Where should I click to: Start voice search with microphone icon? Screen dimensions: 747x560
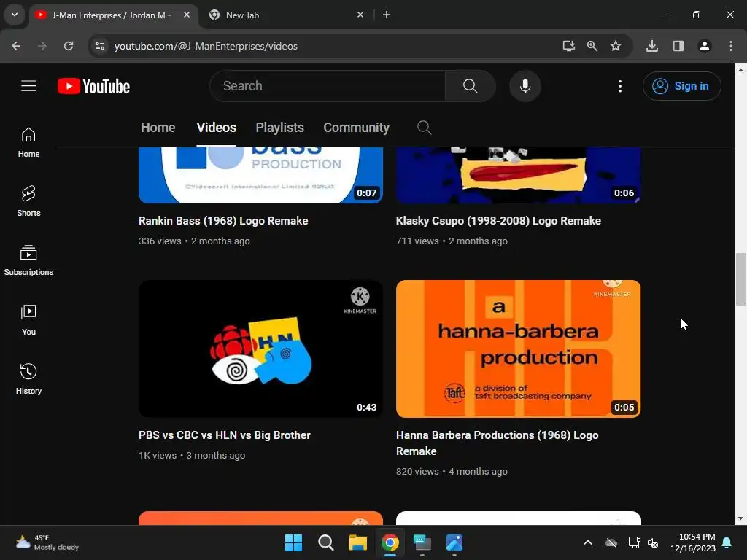(525, 86)
